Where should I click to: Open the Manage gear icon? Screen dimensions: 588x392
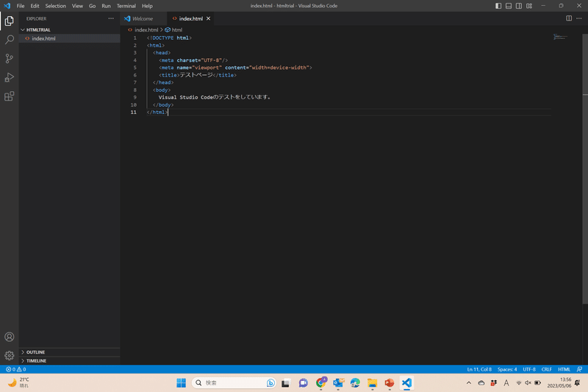pos(10,355)
